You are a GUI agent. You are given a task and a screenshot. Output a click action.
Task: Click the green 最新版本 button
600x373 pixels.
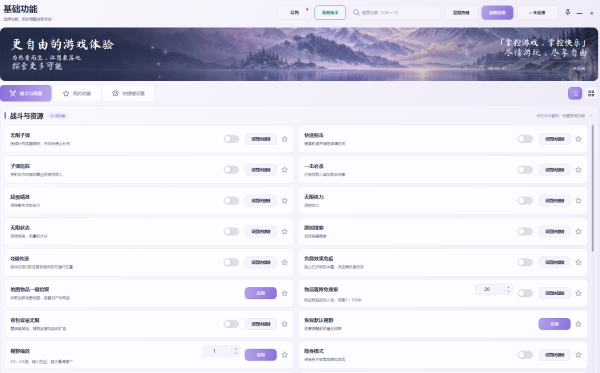pos(330,13)
